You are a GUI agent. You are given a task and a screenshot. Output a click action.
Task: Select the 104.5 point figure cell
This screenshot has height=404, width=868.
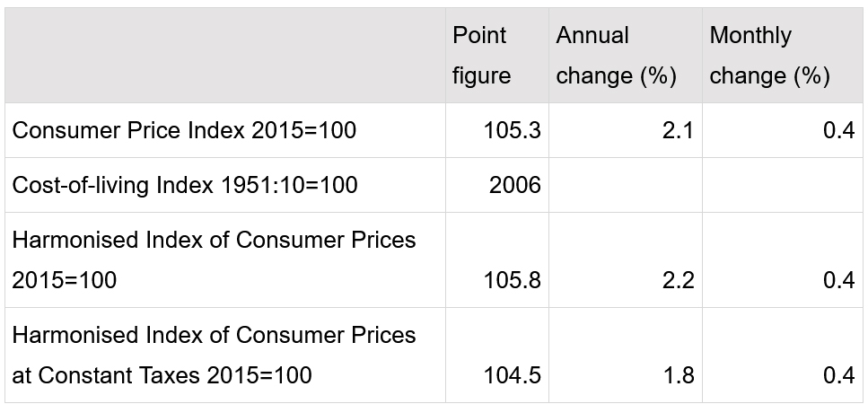[x=497, y=356]
